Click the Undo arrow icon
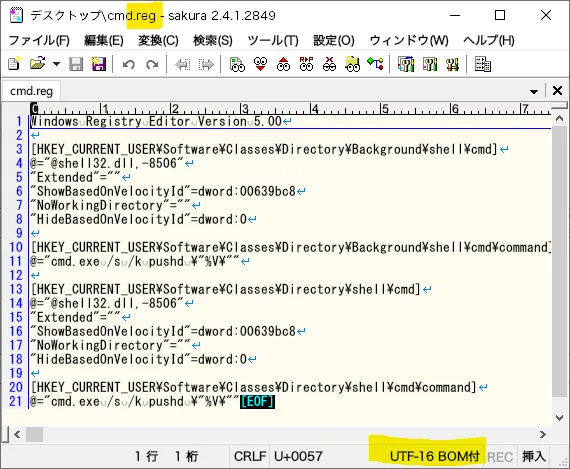 (x=129, y=65)
